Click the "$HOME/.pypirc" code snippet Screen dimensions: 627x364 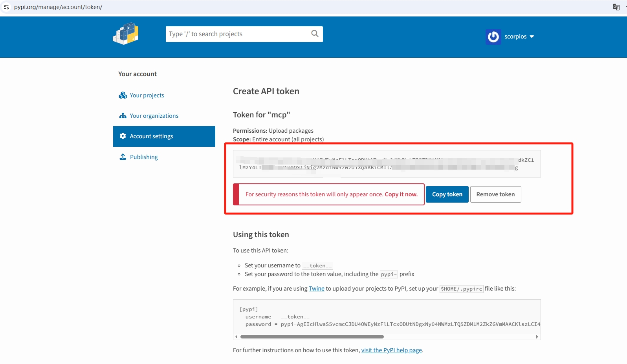click(461, 289)
